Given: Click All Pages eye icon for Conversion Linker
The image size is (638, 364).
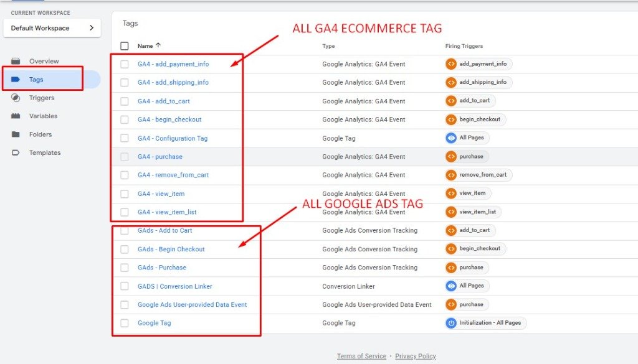Looking at the screenshot, I should click(451, 286).
